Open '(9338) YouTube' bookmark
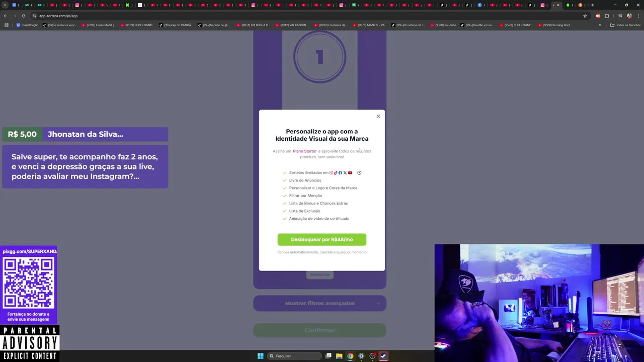 (x=443, y=25)
